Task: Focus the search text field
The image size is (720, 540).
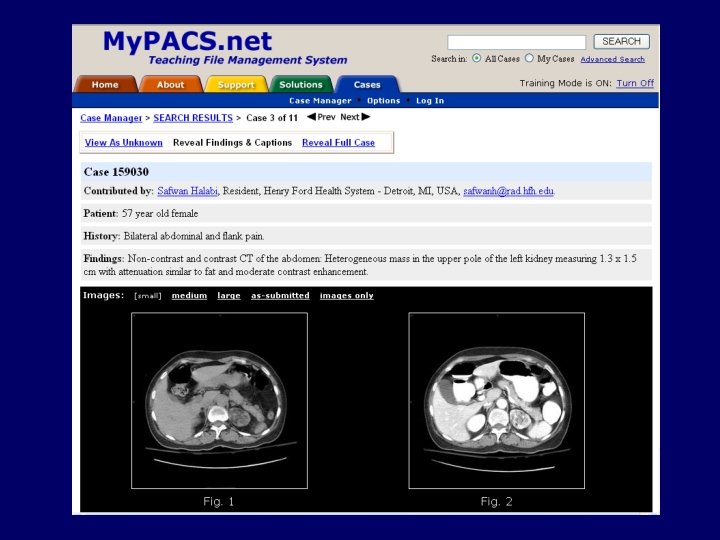Action: point(517,42)
